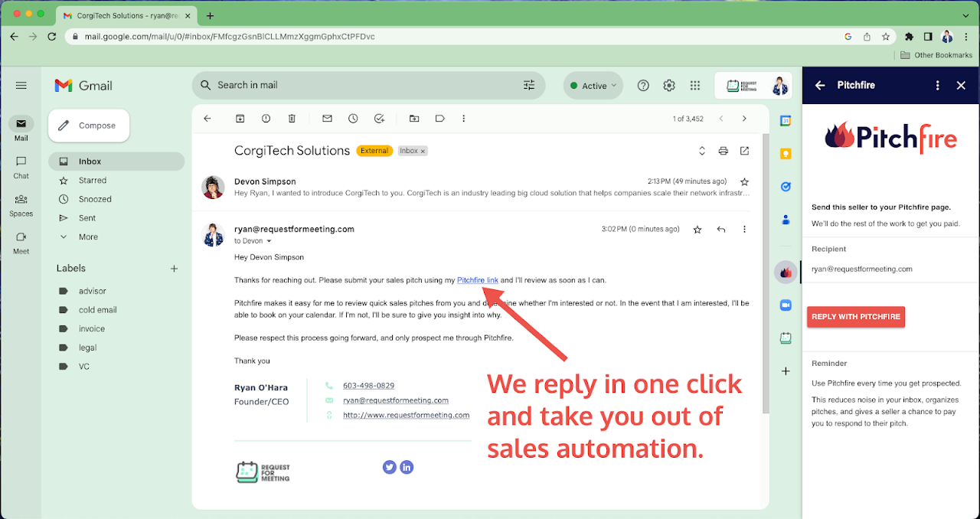The image size is (980, 519).
Task: Open Google Keep side panel icon
Action: (x=786, y=153)
